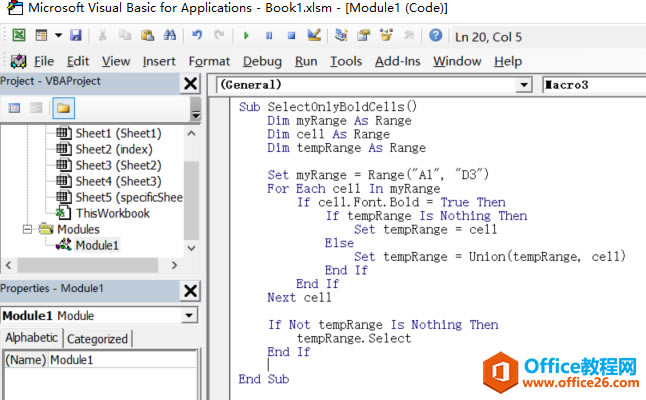Click the View Microsoft Excel icon
The width and height of the screenshot is (646, 400).
(19, 35)
